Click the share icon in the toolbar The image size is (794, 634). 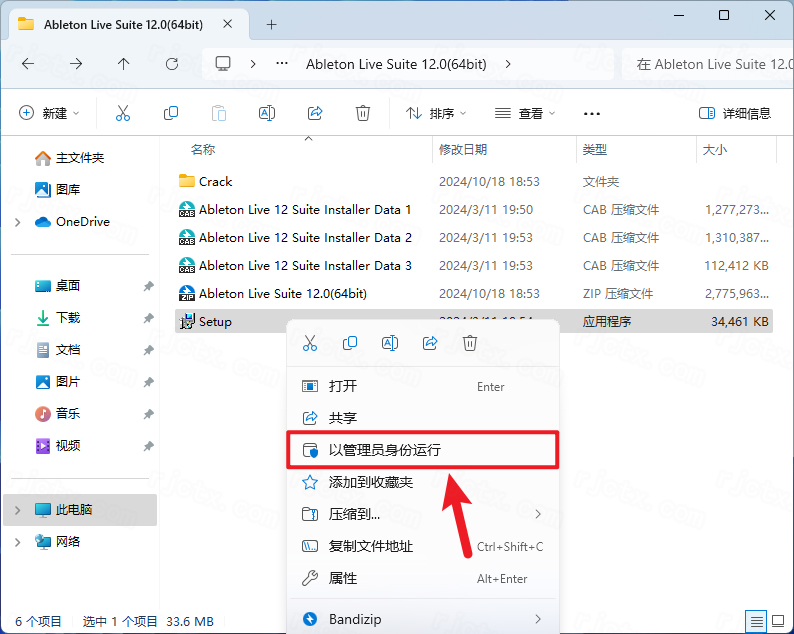tap(315, 114)
